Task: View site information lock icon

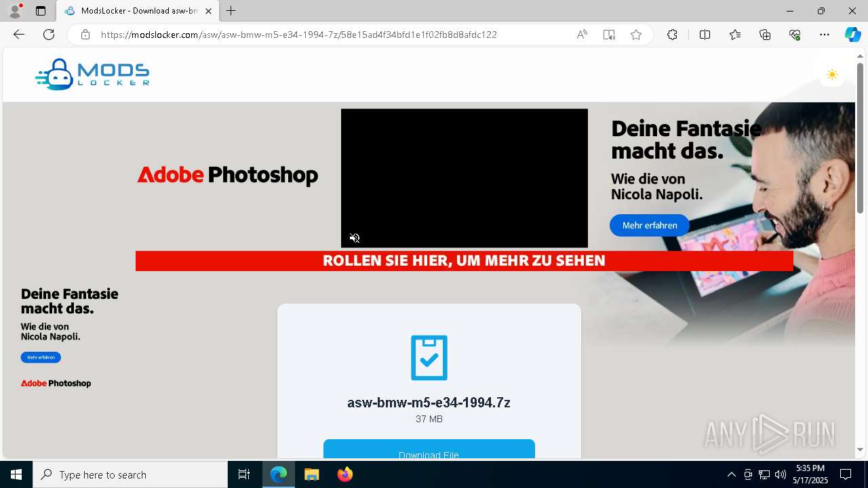Action: [85, 35]
